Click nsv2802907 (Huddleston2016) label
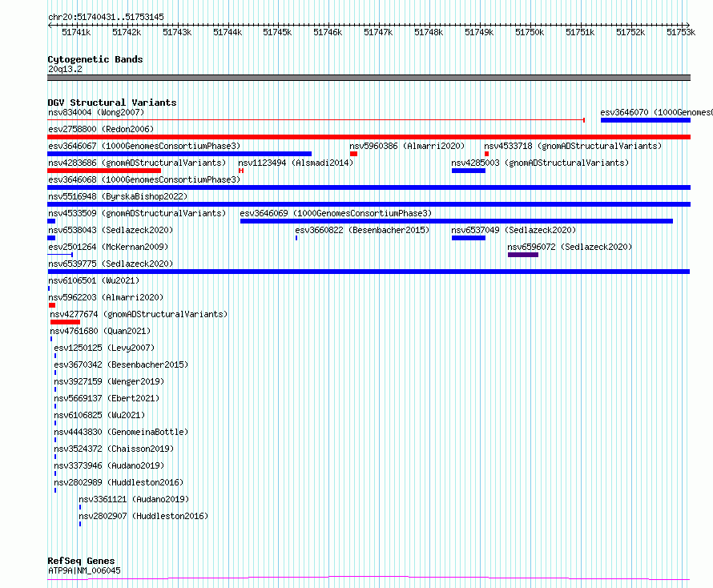 click(x=143, y=516)
